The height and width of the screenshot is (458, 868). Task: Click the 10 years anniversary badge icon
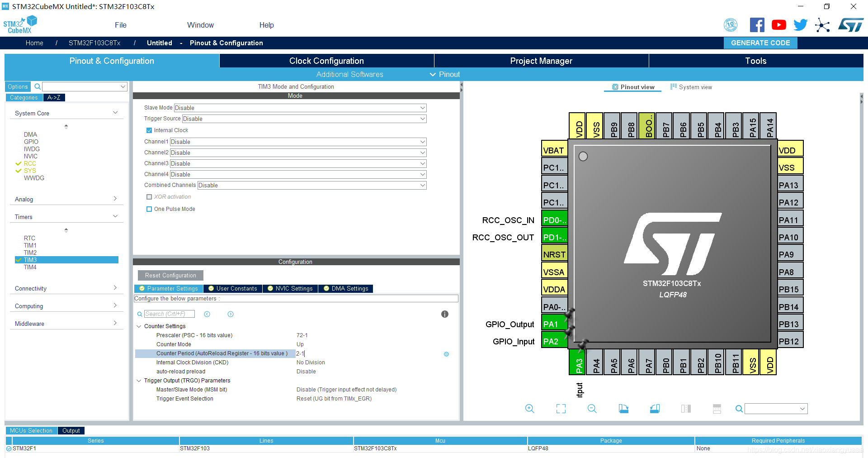731,25
